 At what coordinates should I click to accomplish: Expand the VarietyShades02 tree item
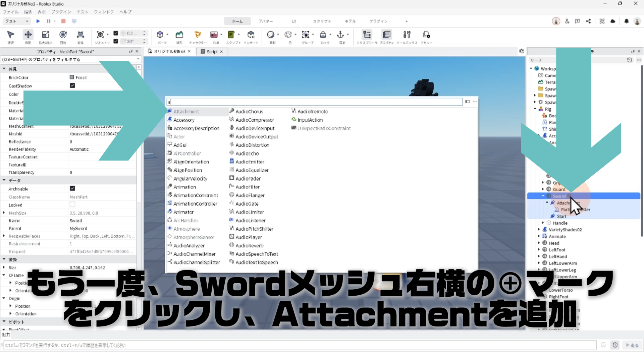pos(539,230)
